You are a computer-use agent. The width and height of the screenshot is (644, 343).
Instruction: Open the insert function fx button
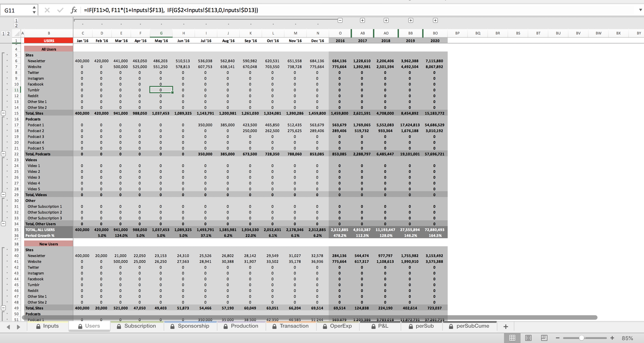click(x=74, y=10)
